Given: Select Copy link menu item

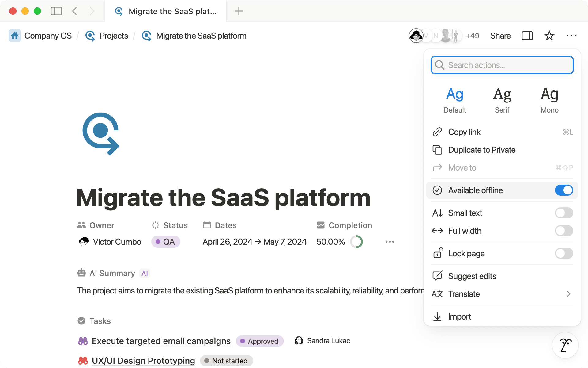Looking at the screenshot, I should coord(464,132).
